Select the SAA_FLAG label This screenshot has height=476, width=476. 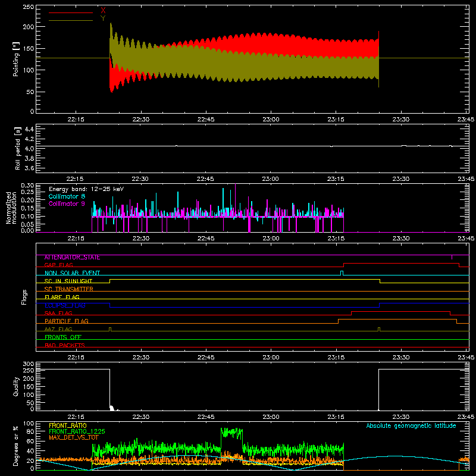point(58,314)
